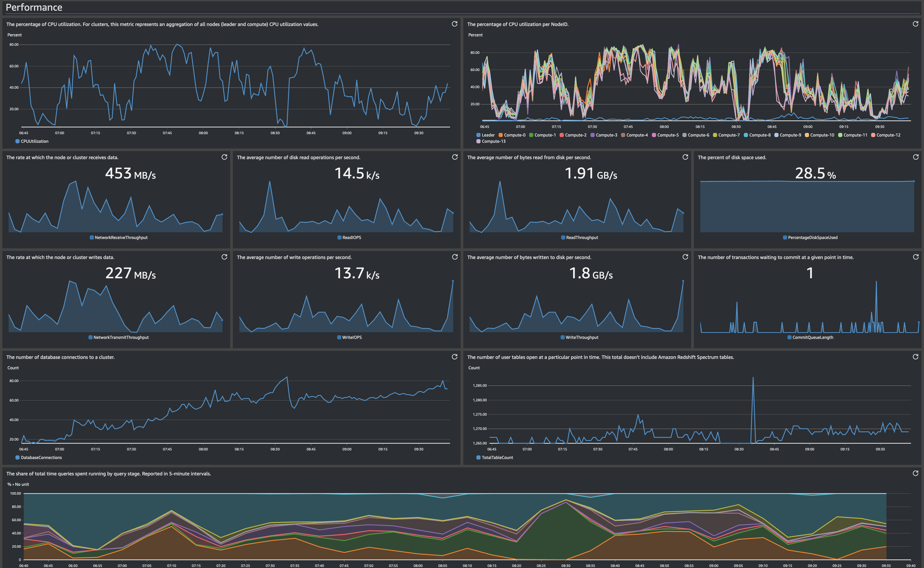Refresh the WriteThroughput panel
Image resolution: width=924 pixels, height=568 pixels.
point(685,257)
